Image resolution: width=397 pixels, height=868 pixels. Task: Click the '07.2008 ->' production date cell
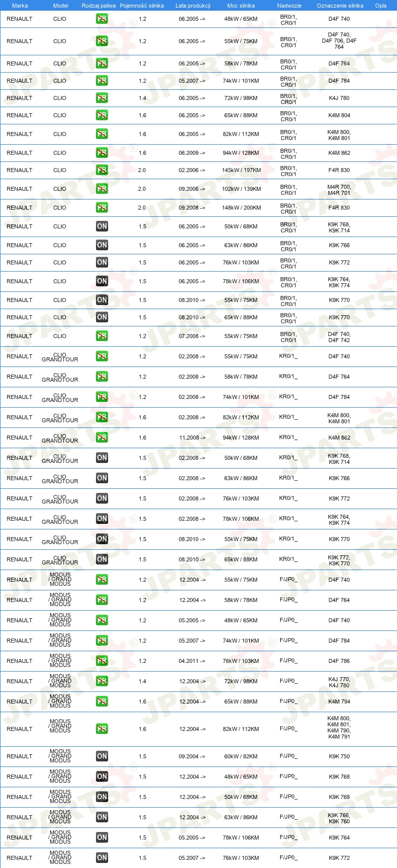[192, 336]
